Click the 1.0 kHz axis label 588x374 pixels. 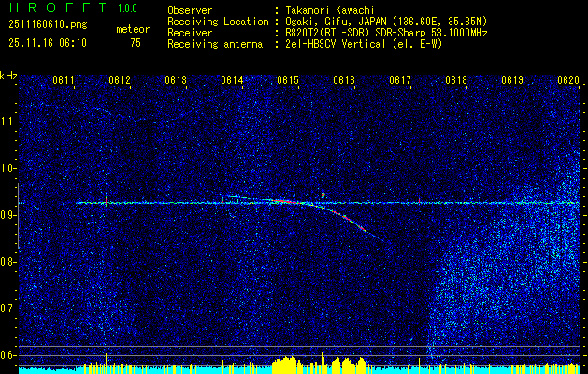click(x=8, y=168)
